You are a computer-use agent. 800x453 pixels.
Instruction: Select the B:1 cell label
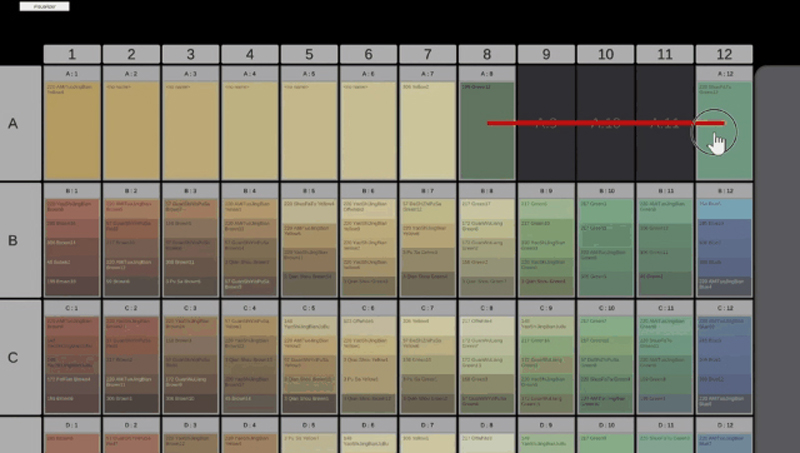tap(72, 190)
